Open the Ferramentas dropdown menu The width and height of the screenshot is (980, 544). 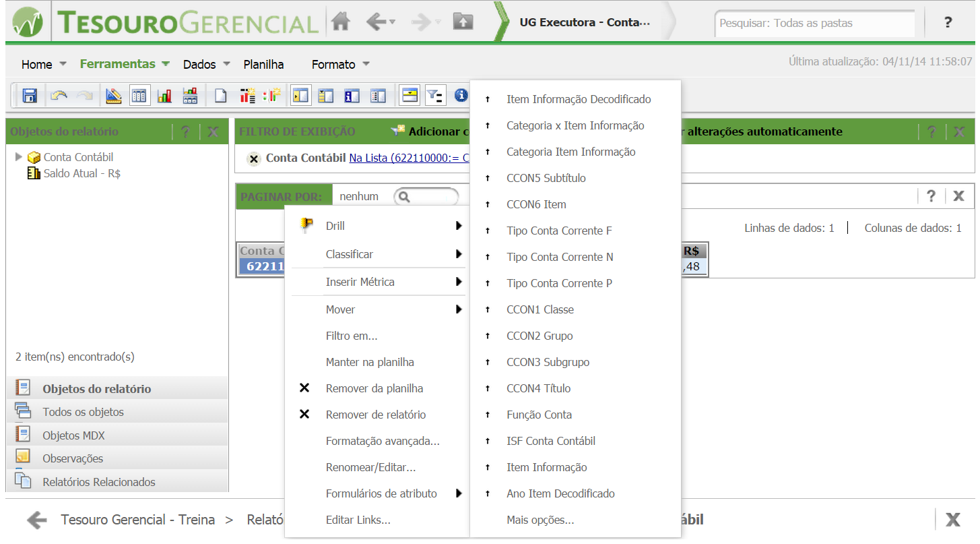pos(124,64)
